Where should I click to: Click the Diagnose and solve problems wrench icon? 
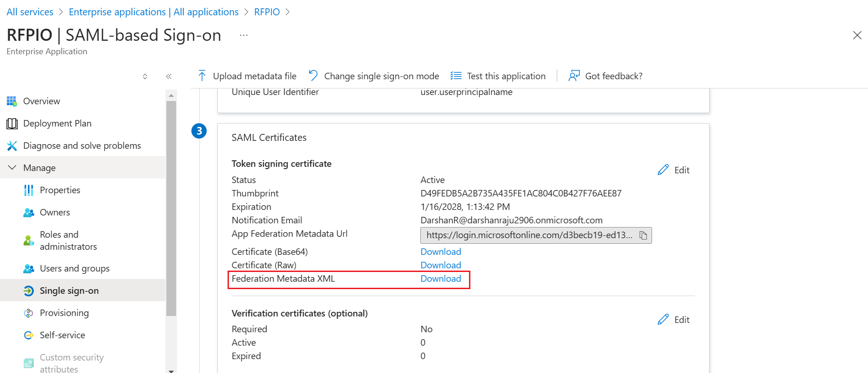[12, 146]
